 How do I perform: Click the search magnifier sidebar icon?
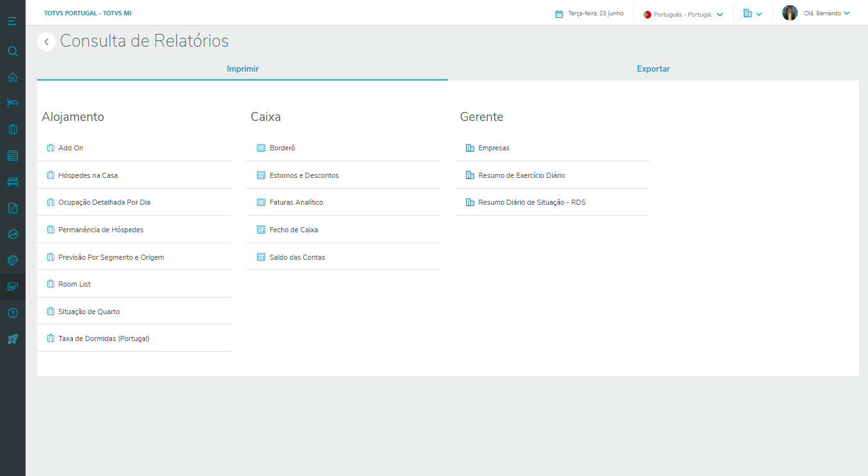pos(12,51)
